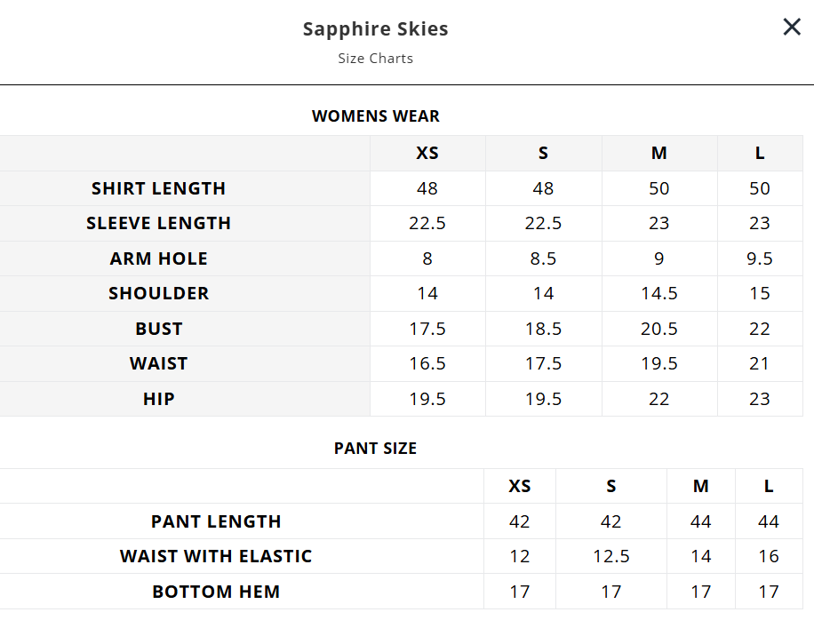
Task: Select the BUST row label
Action: [x=159, y=329]
